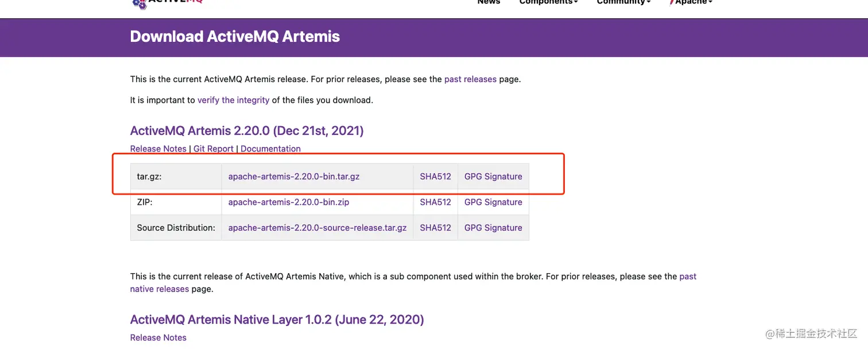The height and width of the screenshot is (350, 868).
Task: Open ActiveMQ Artemis 2.20.0 heading link
Action: 247,131
